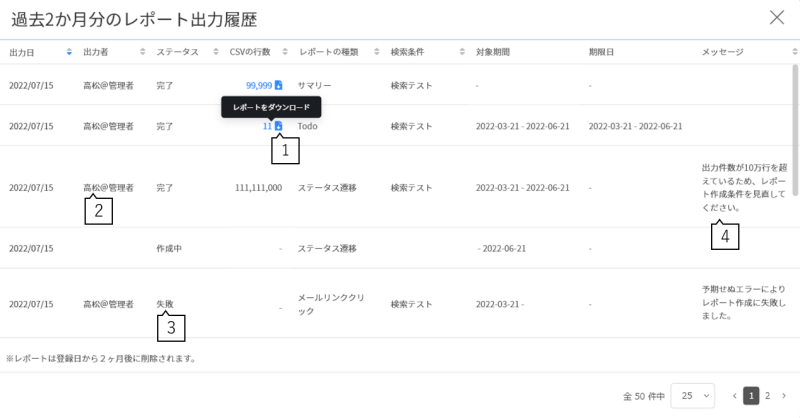Click the 期限日 column header
800x418 pixels.
601,52
